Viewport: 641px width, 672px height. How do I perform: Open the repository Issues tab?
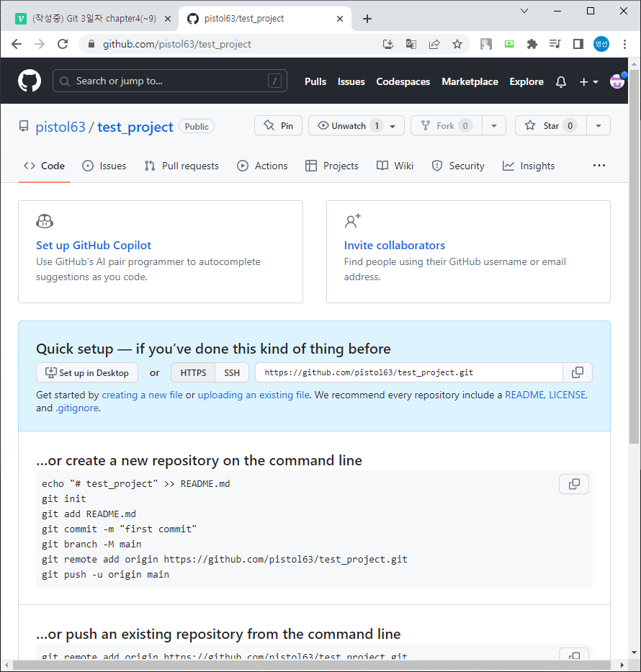click(104, 166)
